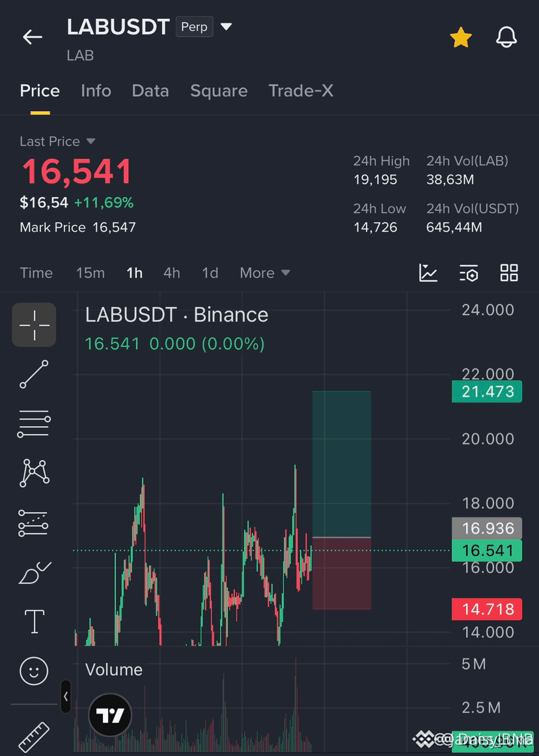The height and width of the screenshot is (756, 539).
Task: Click the LABUSDT · Binance chart title
Action: 176,315
